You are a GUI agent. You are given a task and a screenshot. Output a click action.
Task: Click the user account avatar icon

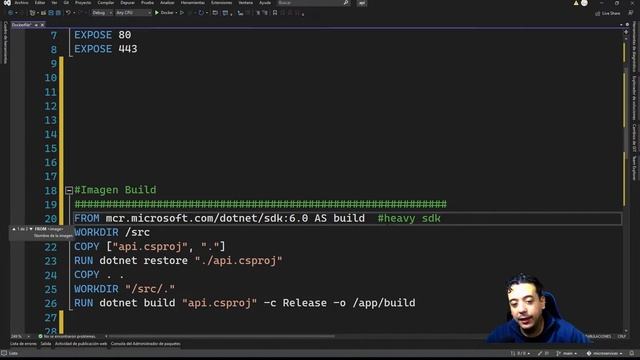584,3
